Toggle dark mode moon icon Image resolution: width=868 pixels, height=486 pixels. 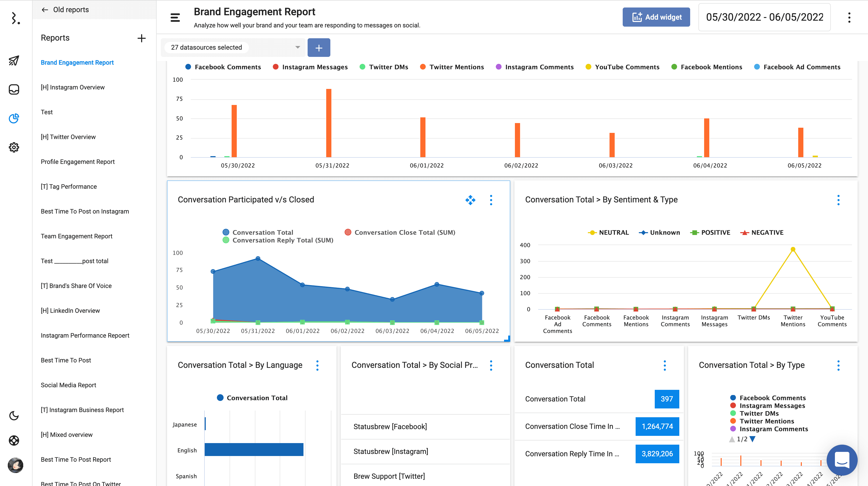click(x=14, y=416)
